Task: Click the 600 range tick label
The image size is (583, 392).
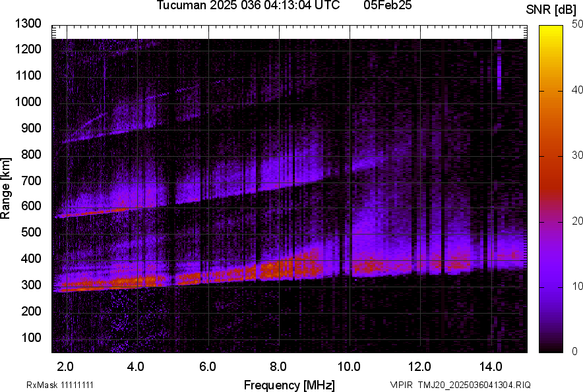Action: (31, 206)
